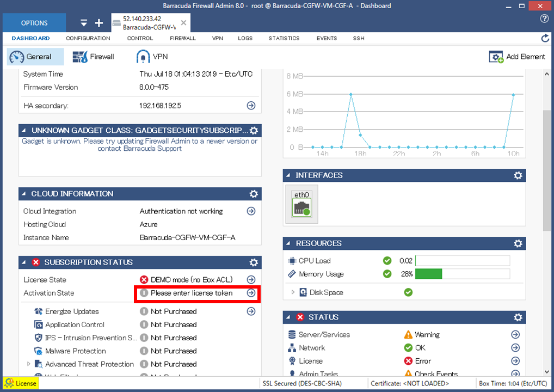Screen dimensions: 554x392
Task: Open the VPN dashboard view
Action: [152, 57]
